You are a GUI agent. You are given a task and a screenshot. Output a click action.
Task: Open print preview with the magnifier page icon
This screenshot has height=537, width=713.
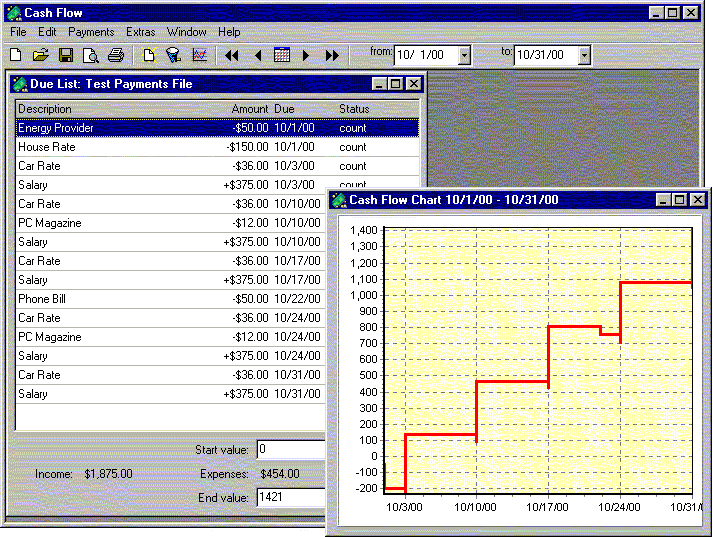point(91,55)
